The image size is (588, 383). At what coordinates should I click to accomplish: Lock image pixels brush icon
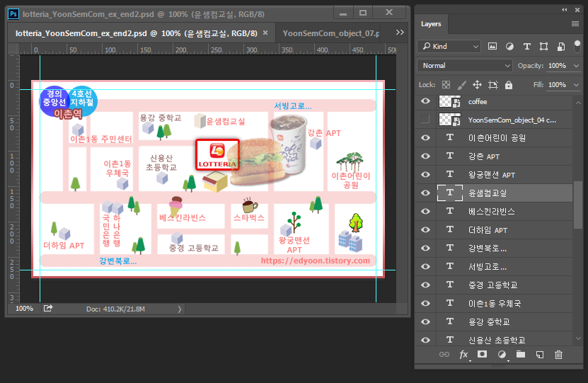pos(461,85)
